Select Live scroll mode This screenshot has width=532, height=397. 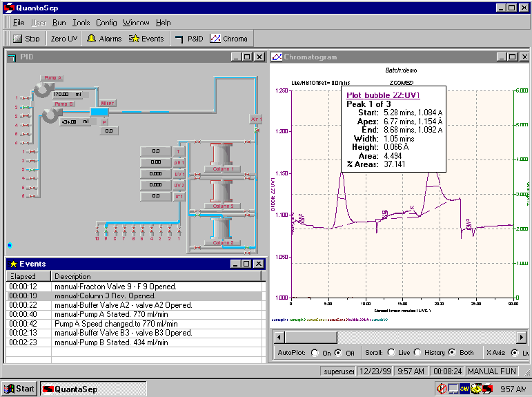coord(391,353)
